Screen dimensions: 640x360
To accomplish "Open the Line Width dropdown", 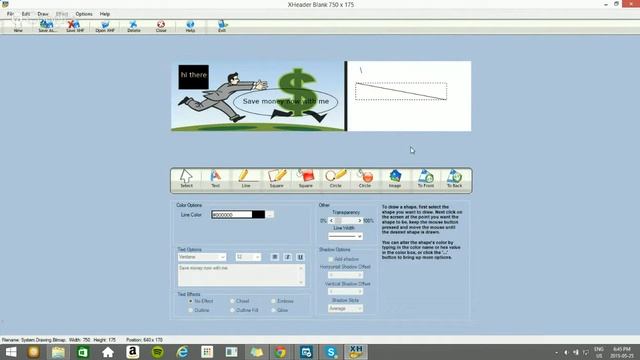I will tap(359, 236).
